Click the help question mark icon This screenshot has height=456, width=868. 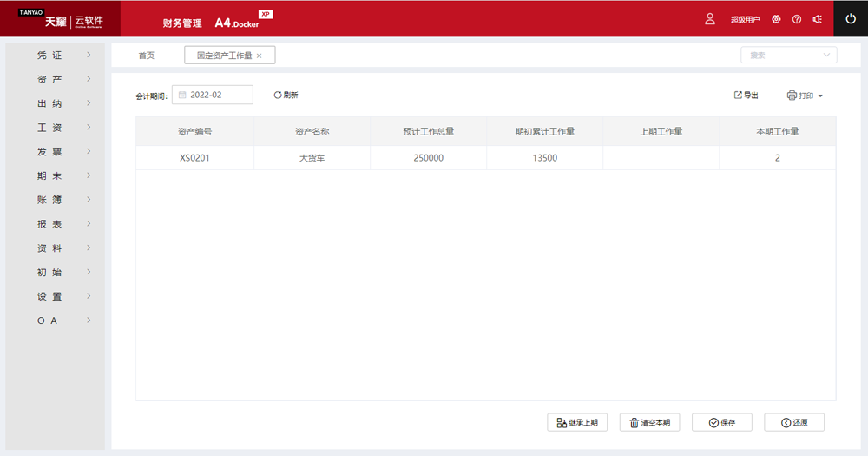pyautogui.click(x=797, y=19)
